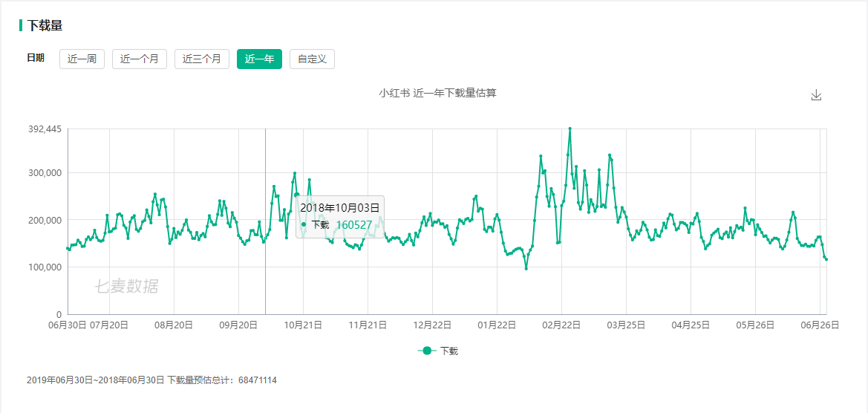Click the 06月26日 x-axis label
868x413 pixels.
click(820, 325)
